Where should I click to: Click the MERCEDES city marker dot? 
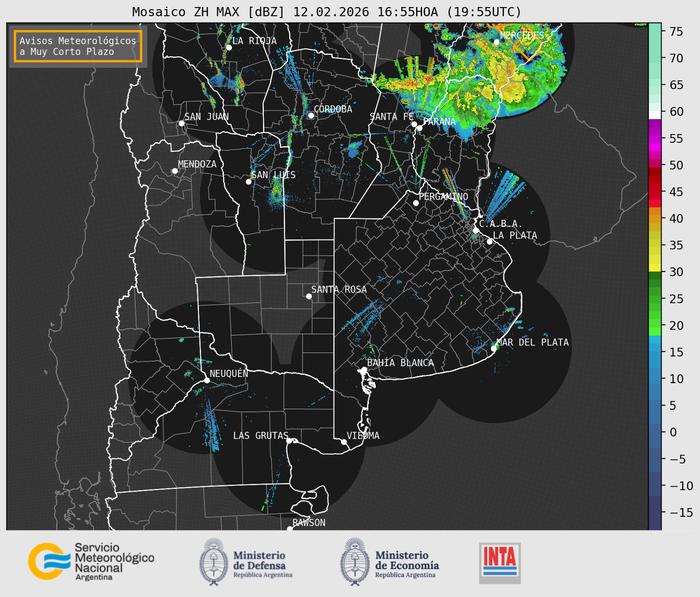pos(497,42)
